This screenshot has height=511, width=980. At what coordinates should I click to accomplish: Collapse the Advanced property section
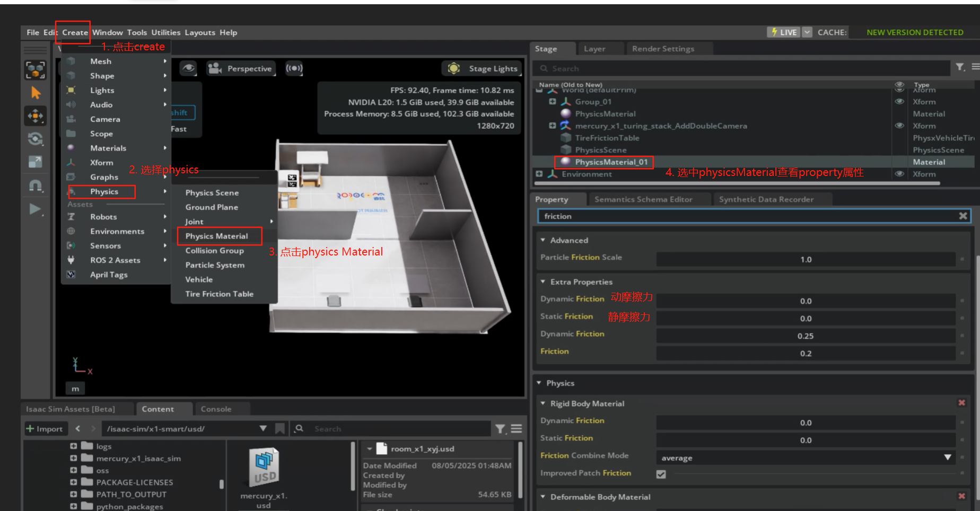(x=543, y=240)
